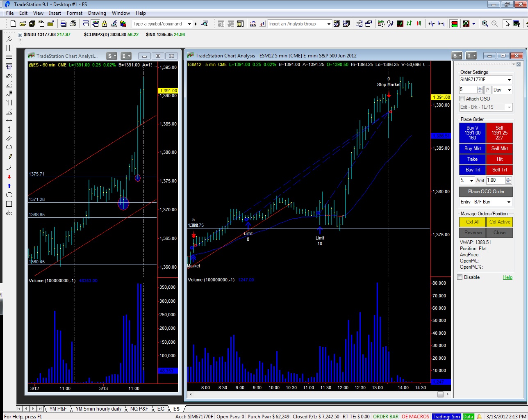528x420 pixels.
Task: Open the Insert menu
Action: pos(55,13)
